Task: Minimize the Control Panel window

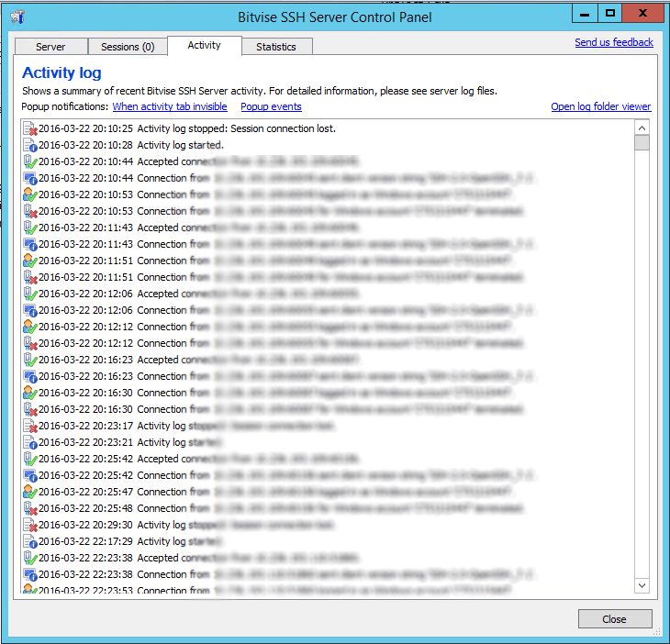Action: point(585,14)
